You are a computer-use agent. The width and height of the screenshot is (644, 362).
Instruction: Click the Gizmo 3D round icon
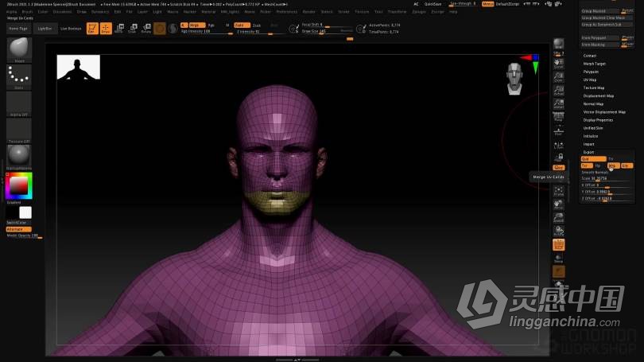click(160, 29)
